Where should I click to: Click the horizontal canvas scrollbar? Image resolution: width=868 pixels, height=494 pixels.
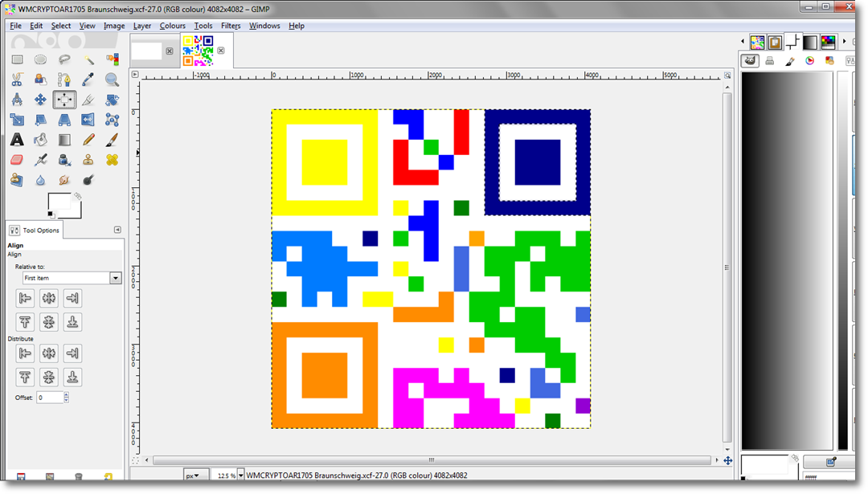(x=432, y=460)
